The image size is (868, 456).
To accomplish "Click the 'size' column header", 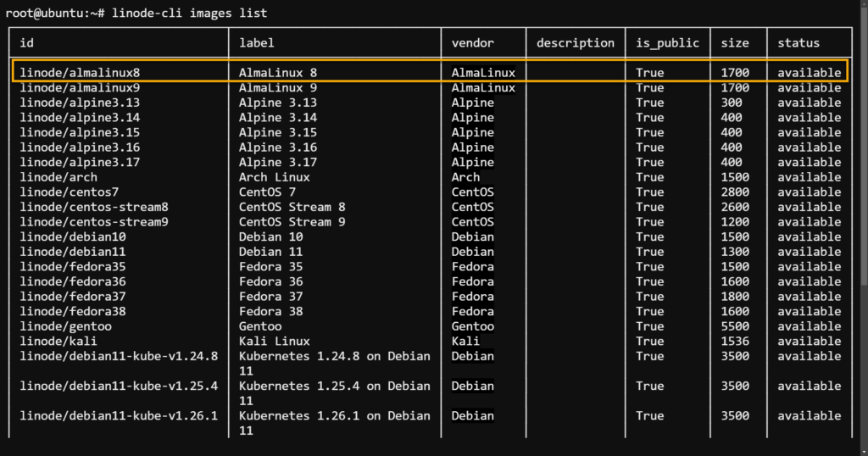I will point(735,42).
